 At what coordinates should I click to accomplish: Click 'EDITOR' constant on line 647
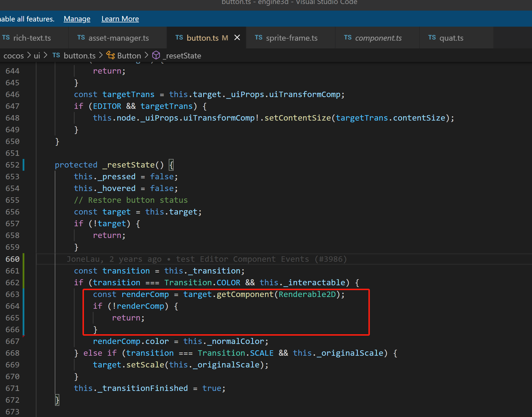coord(107,106)
